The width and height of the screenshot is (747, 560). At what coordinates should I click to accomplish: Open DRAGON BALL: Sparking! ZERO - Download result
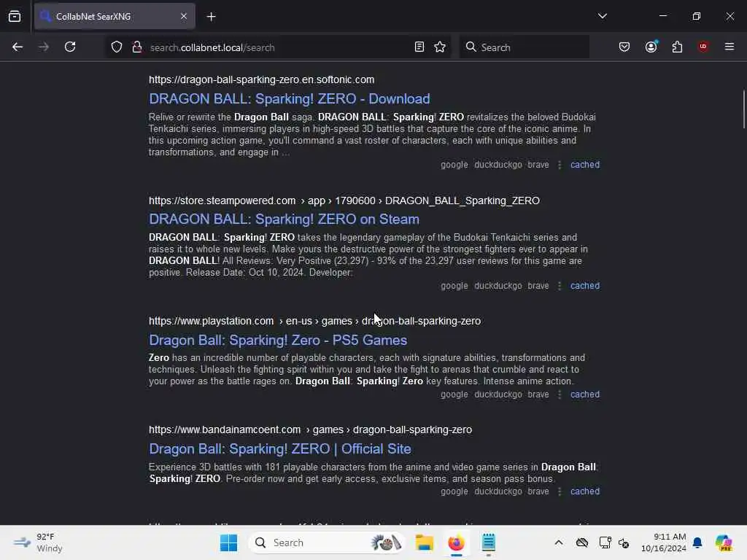tap(289, 98)
